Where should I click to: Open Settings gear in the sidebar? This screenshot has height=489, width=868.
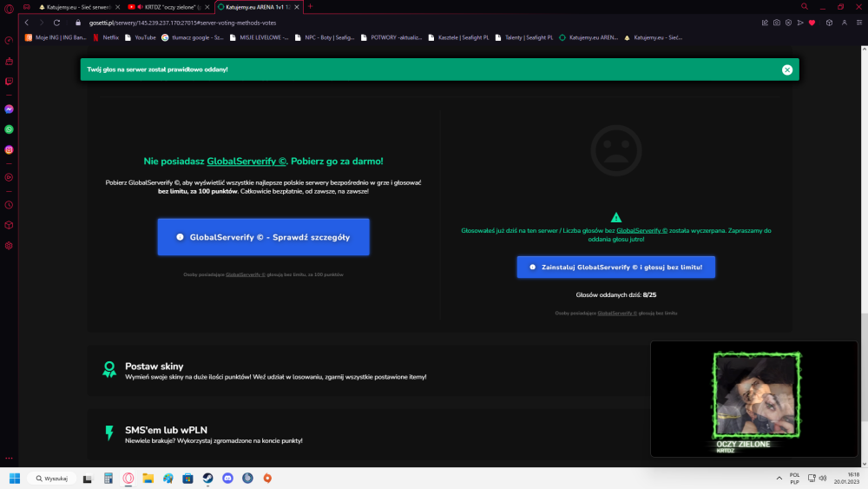pyautogui.click(x=9, y=246)
